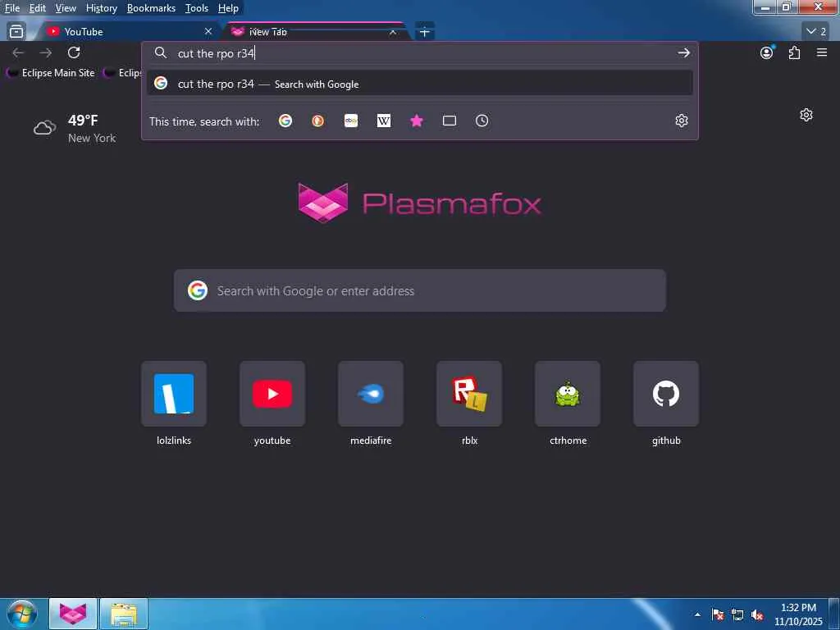The image size is (840, 630).
Task: Open the hamburger application menu
Action: pos(822,52)
